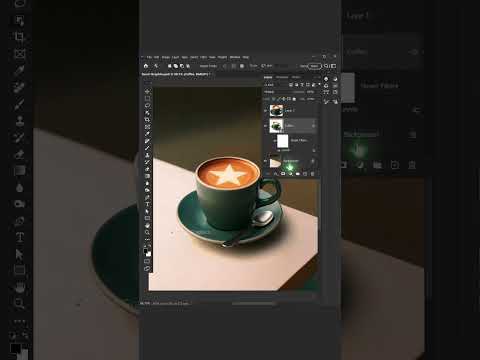The image size is (480, 360).
Task: Select the Horizontal Type tool
Action: pyautogui.click(x=147, y=204)
